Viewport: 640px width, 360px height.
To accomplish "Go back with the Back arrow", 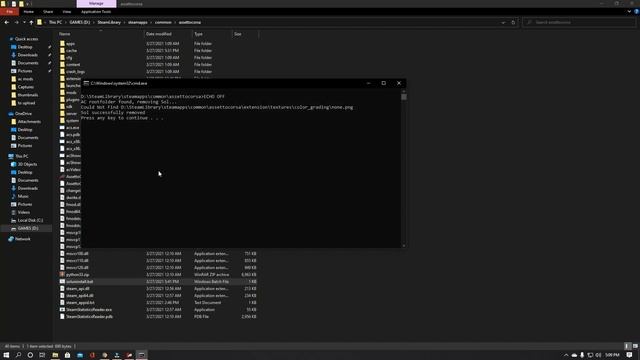I will [x=7, y=22].
